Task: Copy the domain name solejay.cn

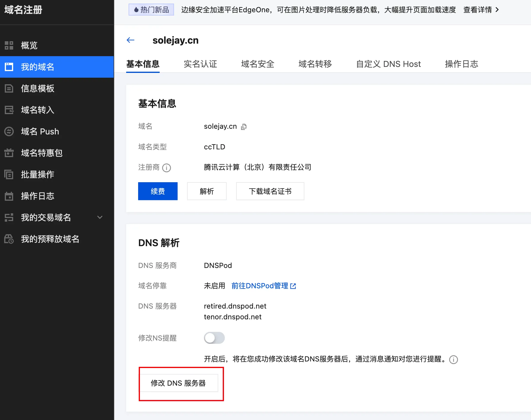Action: tap(244, 127)
